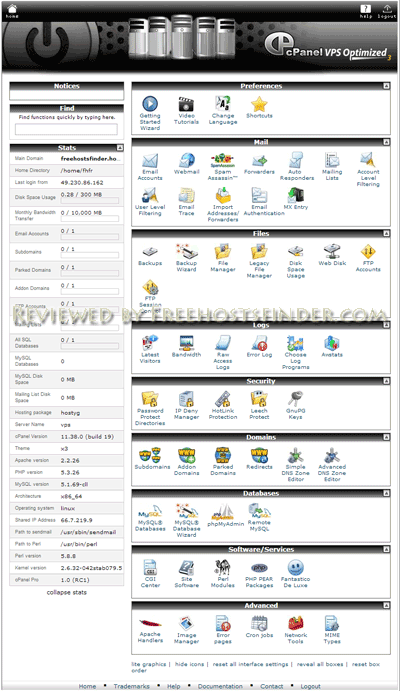The image size is (400, 691).
Task: Open Leech Protect
Action: tap(259, 405)
